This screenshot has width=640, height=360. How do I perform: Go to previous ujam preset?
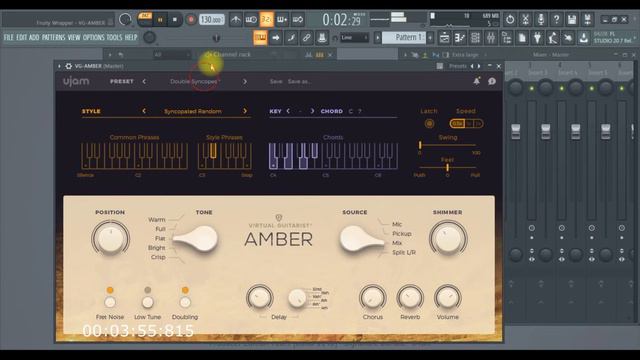(x=144, y=81)
